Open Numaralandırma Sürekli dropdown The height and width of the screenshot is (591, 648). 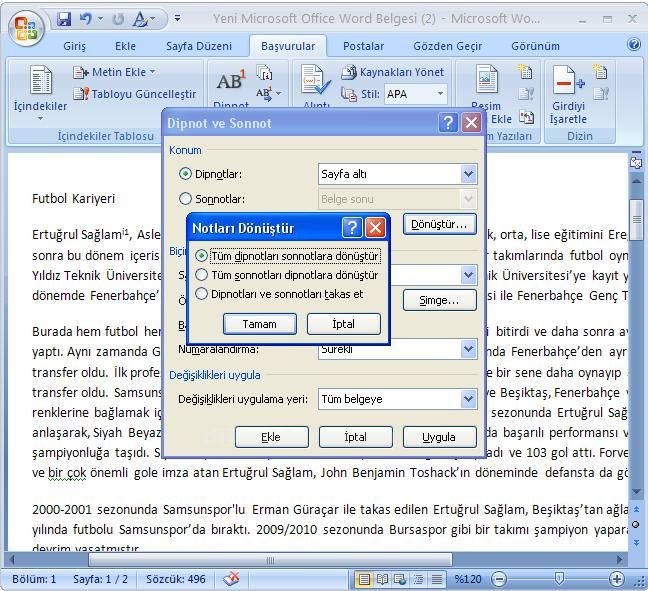tap(468, 349)
